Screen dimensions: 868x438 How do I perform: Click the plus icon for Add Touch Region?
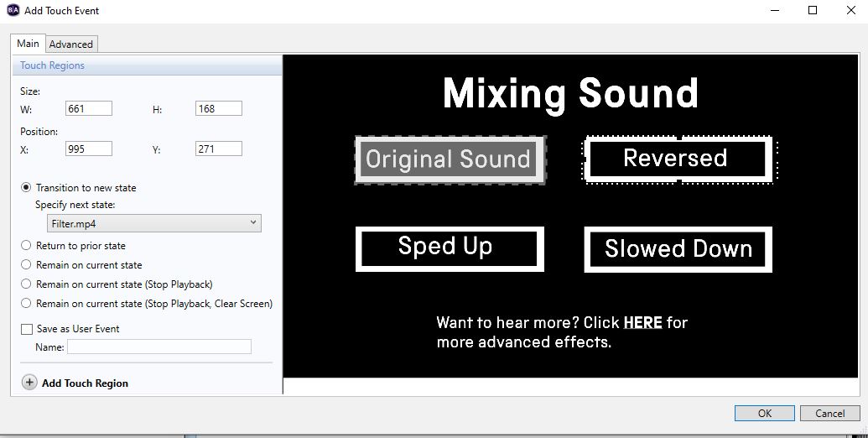(29, 383)
